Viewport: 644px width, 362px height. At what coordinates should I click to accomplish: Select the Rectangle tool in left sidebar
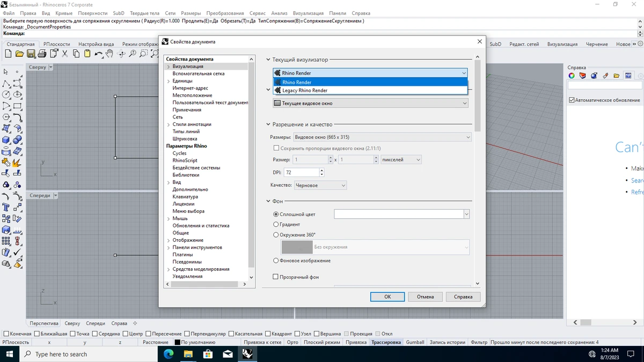tap(17, 106)
